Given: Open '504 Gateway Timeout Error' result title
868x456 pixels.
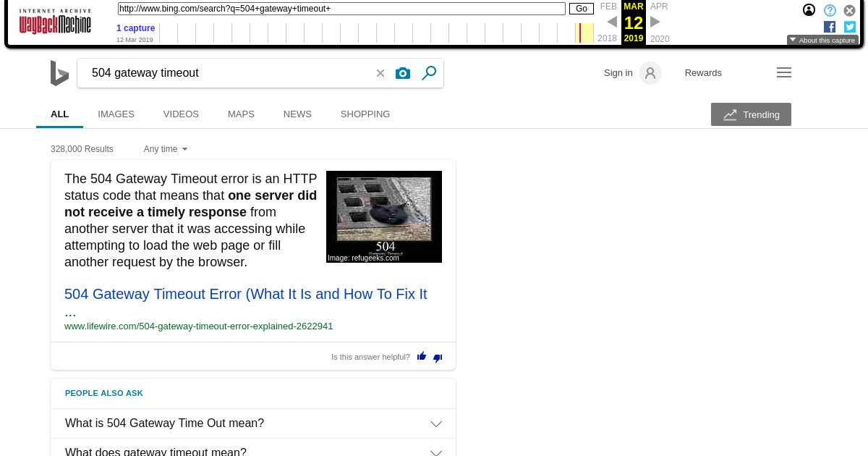Looking at the screenshot, I should click(x=246, y=303).
